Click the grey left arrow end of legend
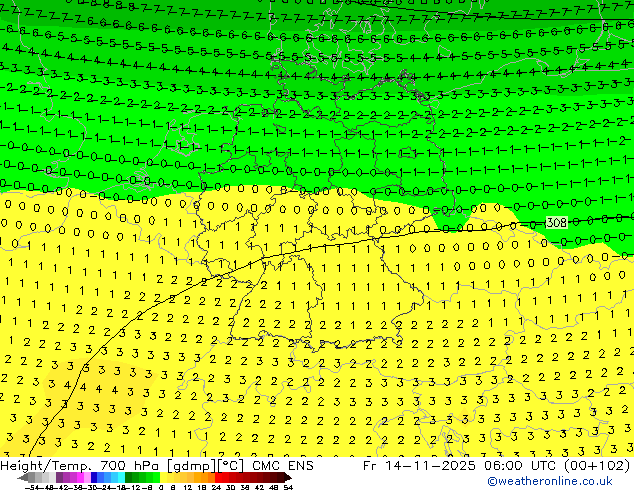This screenshot has height=490, width=634. [23, 478]
